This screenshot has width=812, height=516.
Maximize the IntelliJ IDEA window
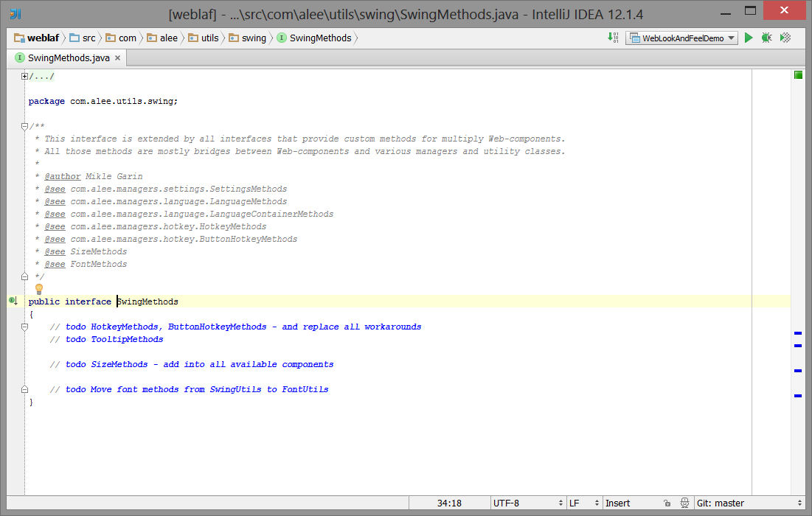[750, 11]
